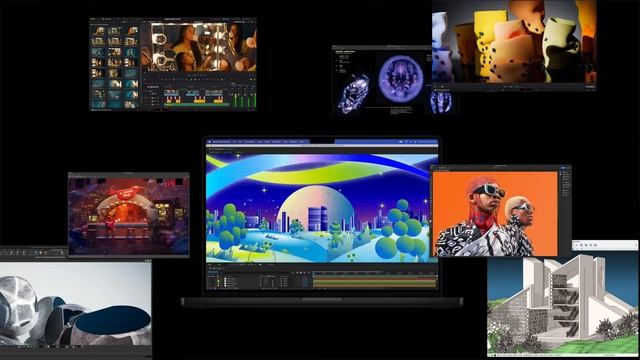Click the rock sculpture viewport in the bottom-left window

[76, 304]
